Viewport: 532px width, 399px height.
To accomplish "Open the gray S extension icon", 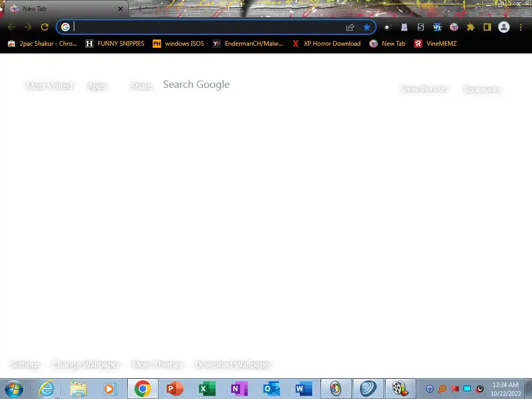I will click(x=421, y=27).
